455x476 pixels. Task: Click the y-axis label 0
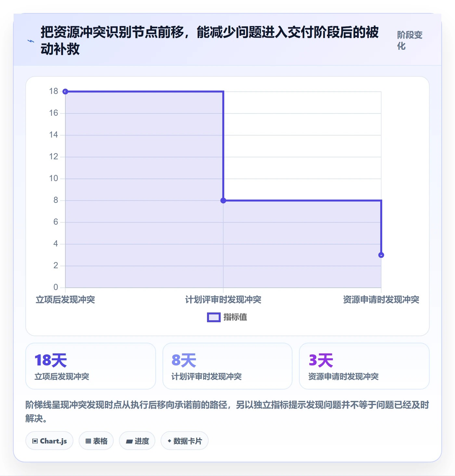56,287
